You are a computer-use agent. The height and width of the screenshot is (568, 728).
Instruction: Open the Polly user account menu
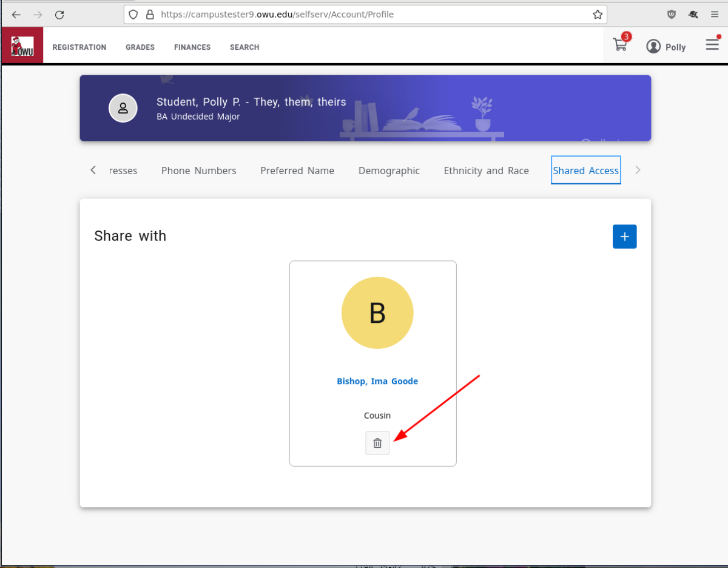pos(666,47)
